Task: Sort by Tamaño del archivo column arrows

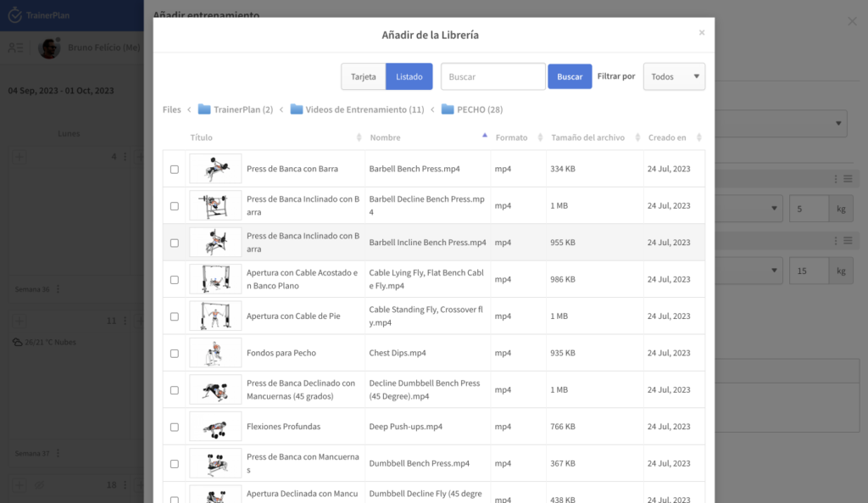Action: [637, 137]
